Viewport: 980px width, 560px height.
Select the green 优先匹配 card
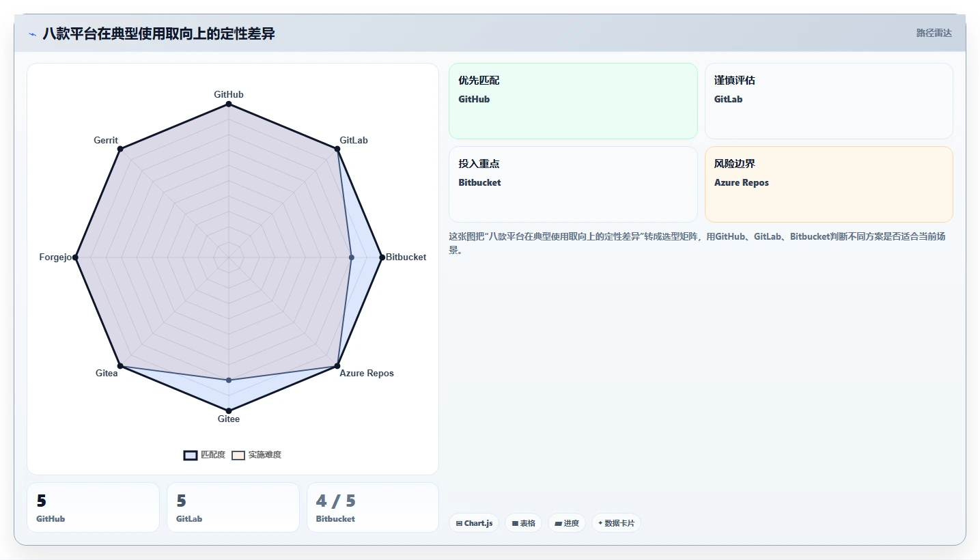tap(573, 101)
